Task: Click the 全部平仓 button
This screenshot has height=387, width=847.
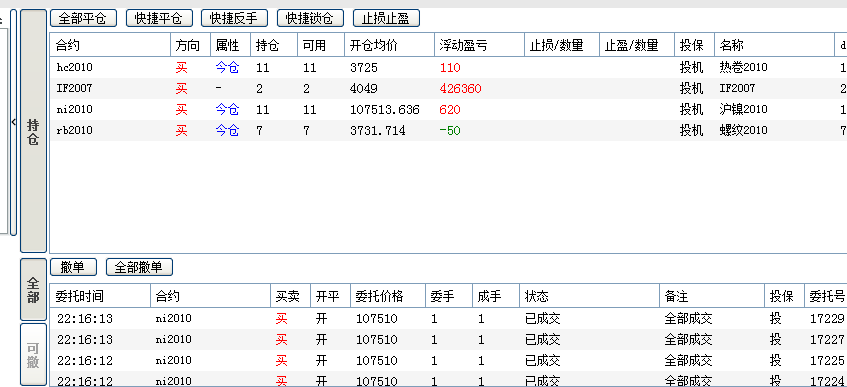Action: pos(83,18)
